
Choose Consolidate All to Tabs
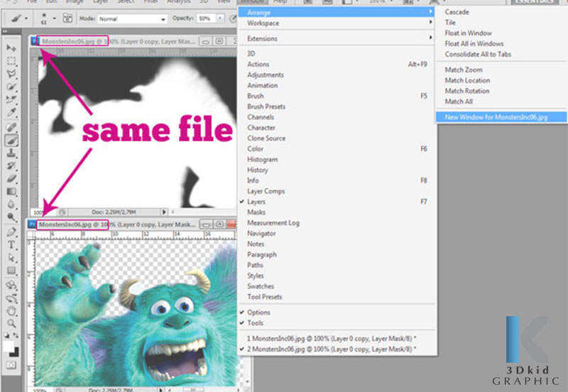pyautogui.click(x=501, y=54)
